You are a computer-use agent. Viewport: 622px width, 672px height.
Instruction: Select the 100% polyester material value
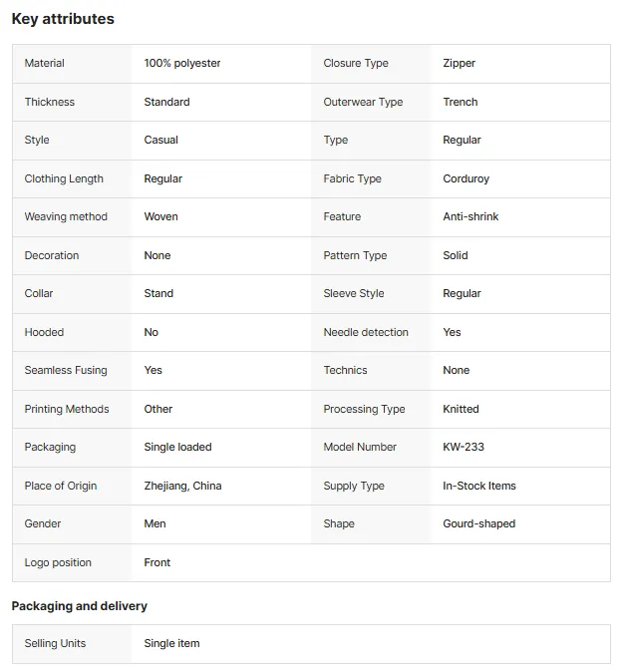point(182,63)
